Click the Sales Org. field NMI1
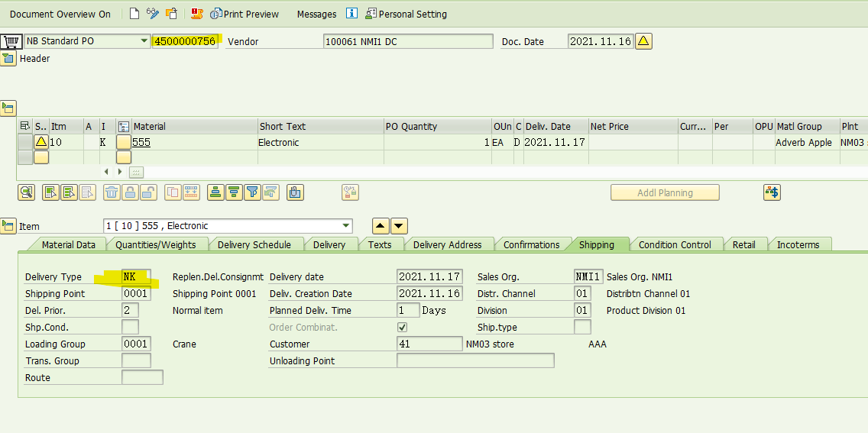The image size is (868, 433). pos(588,276)
